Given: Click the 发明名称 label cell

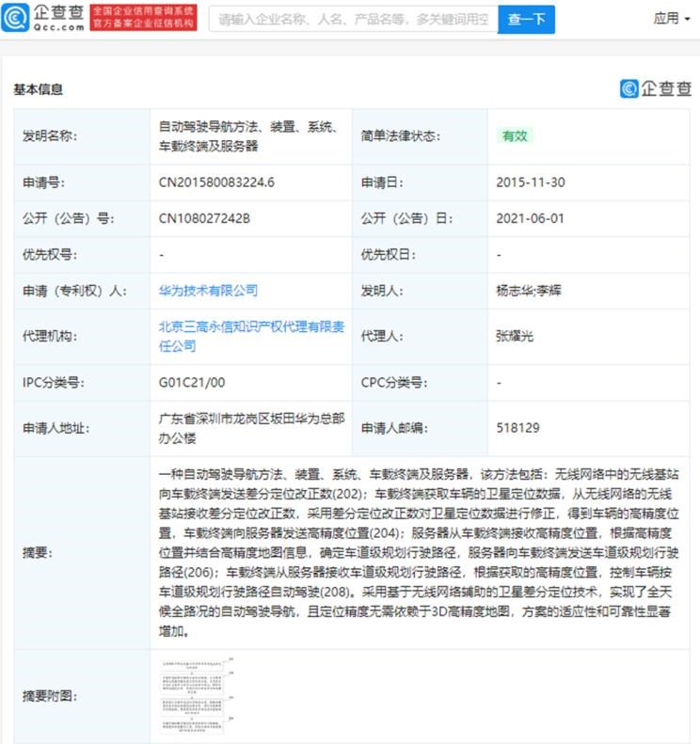Looking at the screenshot, I should (82, 136).
